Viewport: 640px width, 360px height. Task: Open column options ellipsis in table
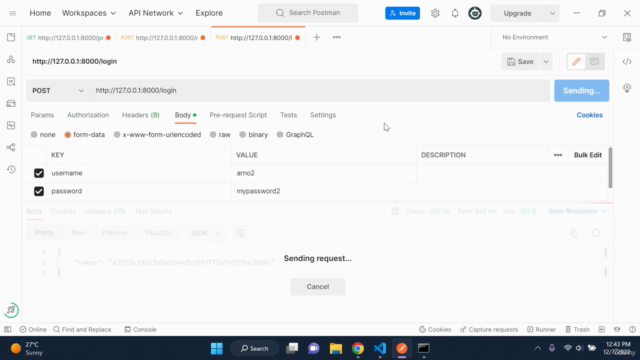point(558,155)
